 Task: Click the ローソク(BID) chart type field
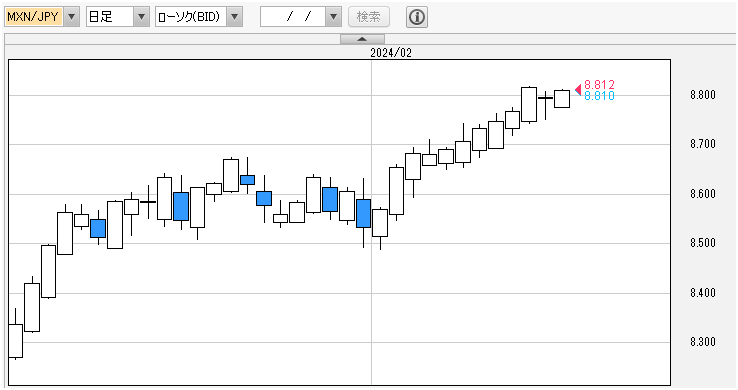tap(191, 17)
